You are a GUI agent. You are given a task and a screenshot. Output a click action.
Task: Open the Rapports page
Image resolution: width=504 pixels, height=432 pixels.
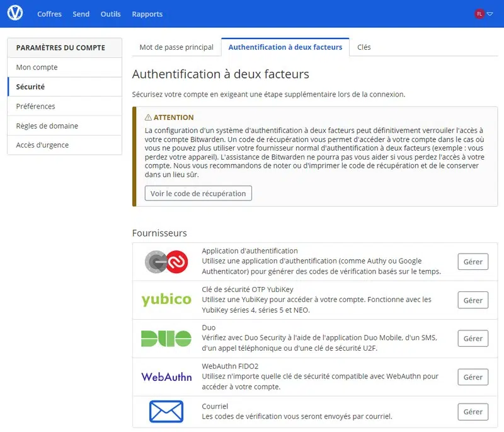point(147,14)
